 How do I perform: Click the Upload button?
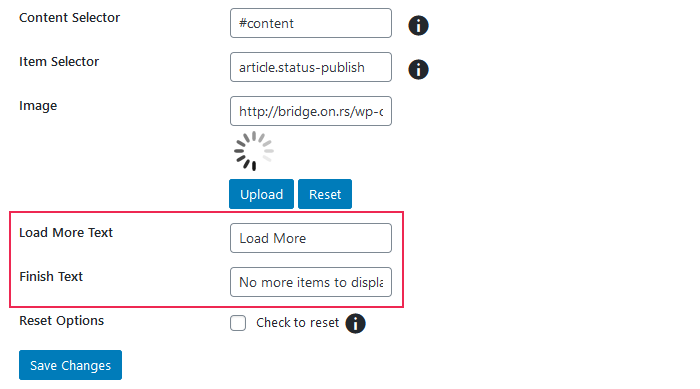click(262, 194)
